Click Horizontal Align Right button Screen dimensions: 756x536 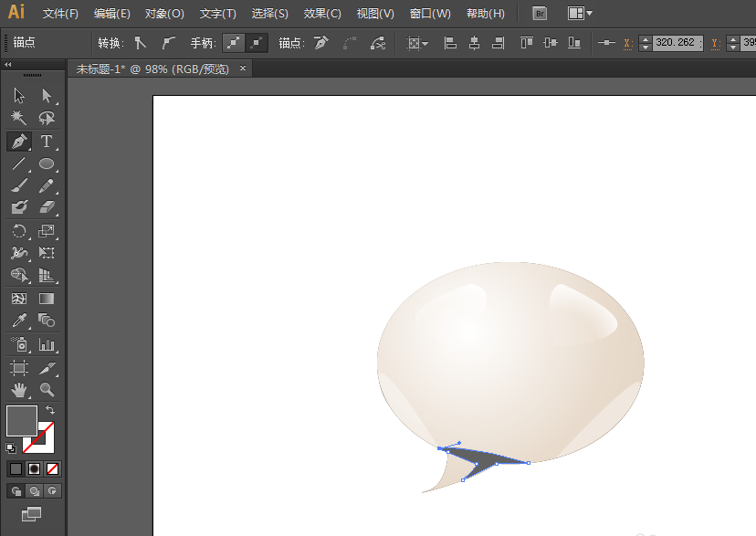(498, 43)
